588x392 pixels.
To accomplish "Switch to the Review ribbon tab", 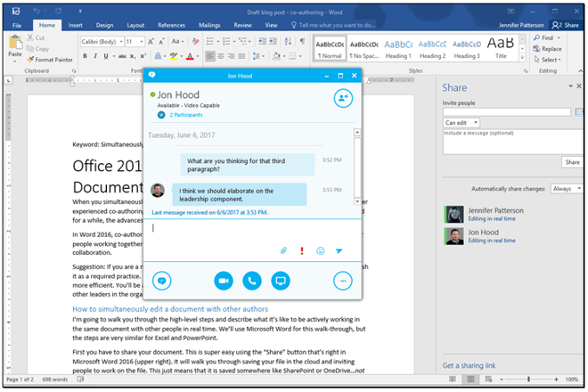I will [242, 25].
